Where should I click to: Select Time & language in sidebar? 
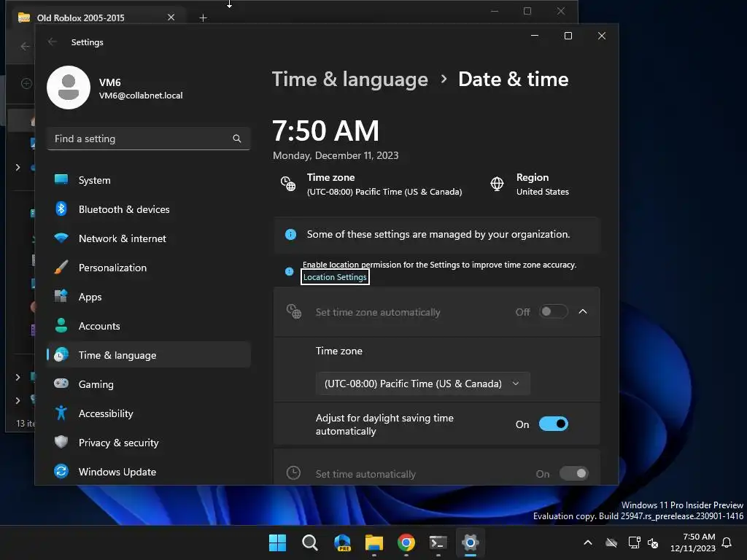pyautogui.click(x=149, y=355)
